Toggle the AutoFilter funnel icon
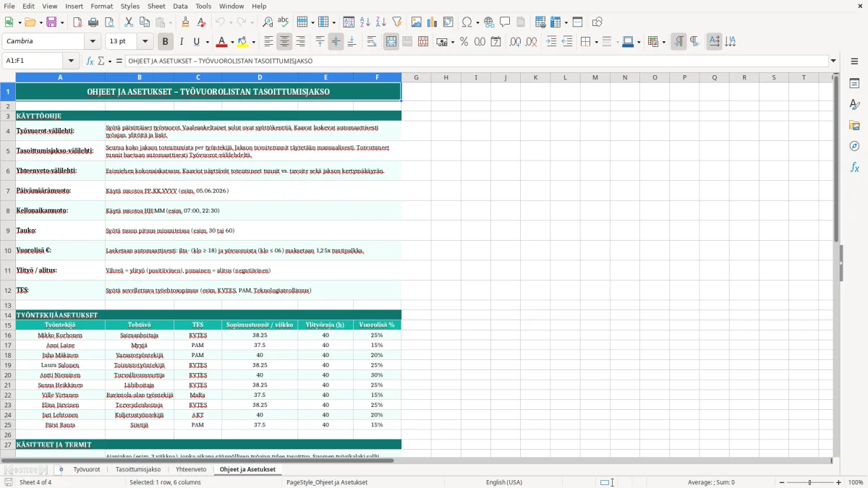868x488 pixels. (397, 22)
